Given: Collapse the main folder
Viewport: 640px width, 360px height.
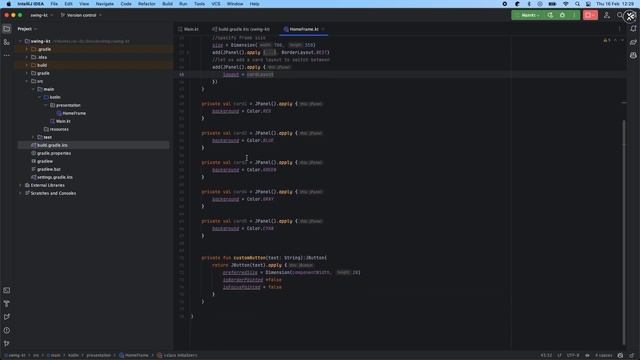Looking at the screenshot, I should tap(33, 89).
